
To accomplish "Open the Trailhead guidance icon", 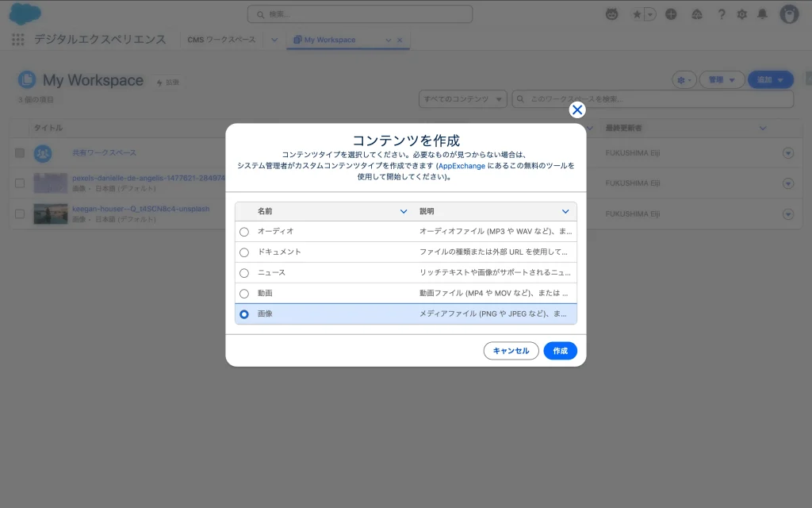I will pyautogui.click(x=696, y=14).
